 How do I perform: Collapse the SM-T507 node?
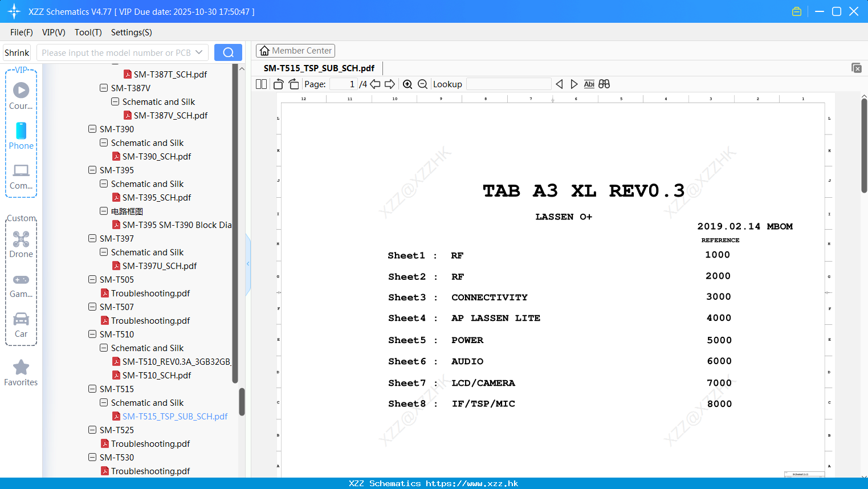click(92, 307)
